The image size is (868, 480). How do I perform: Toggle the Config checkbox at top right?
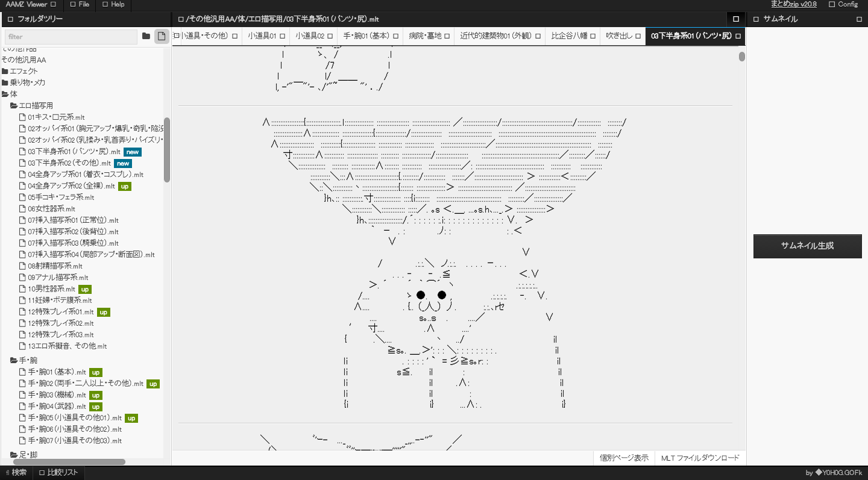(x=832, y=4)
